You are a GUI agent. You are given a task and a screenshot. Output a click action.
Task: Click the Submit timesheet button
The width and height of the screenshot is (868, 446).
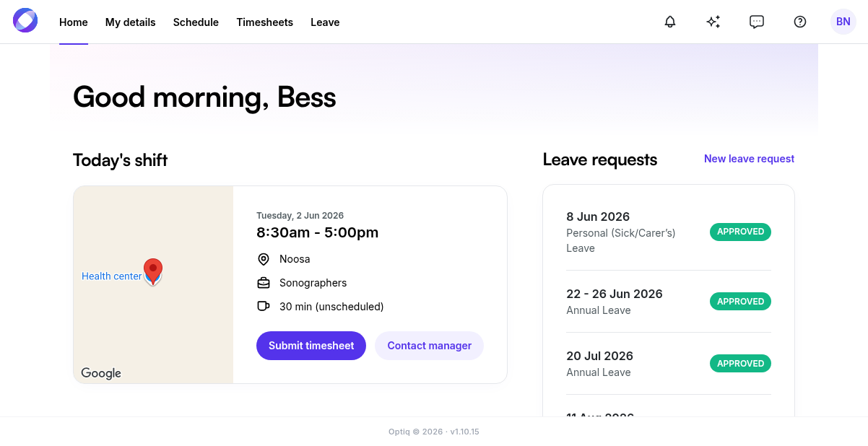pos(311,346)
